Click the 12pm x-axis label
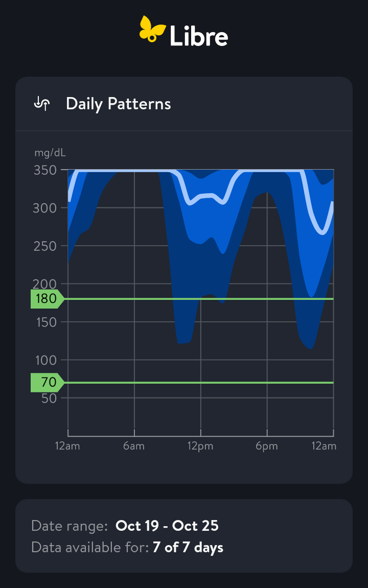This screenshot has height=588, width=368. point(200,446)
